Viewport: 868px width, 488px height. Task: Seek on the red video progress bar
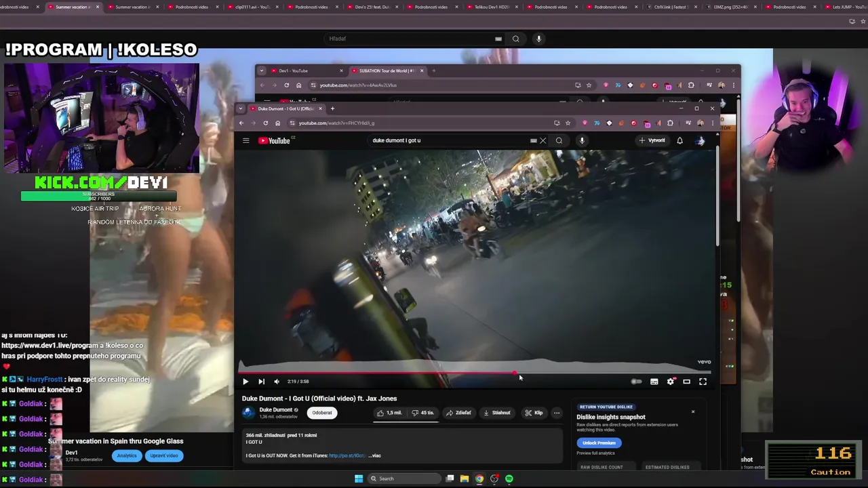(475, 373)
